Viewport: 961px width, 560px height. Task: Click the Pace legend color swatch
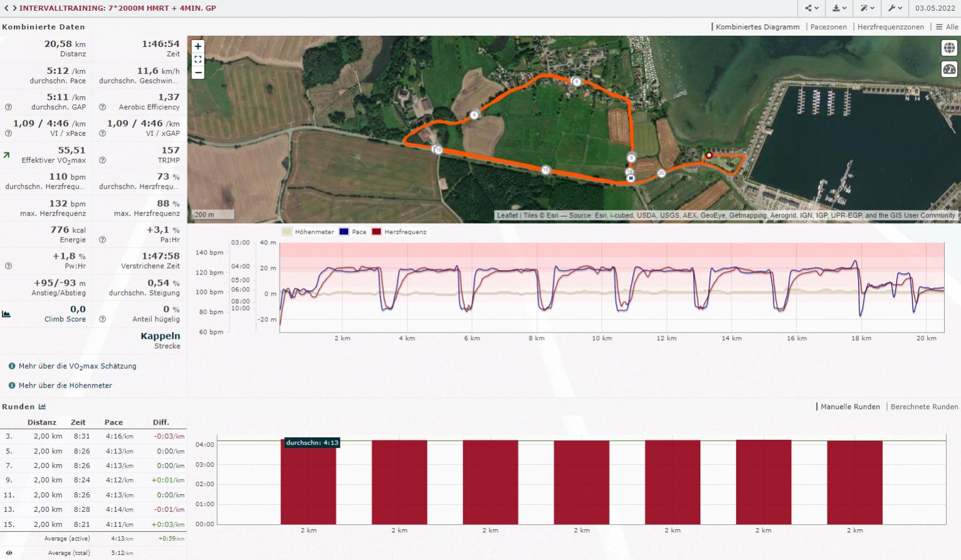coord(344,232)
